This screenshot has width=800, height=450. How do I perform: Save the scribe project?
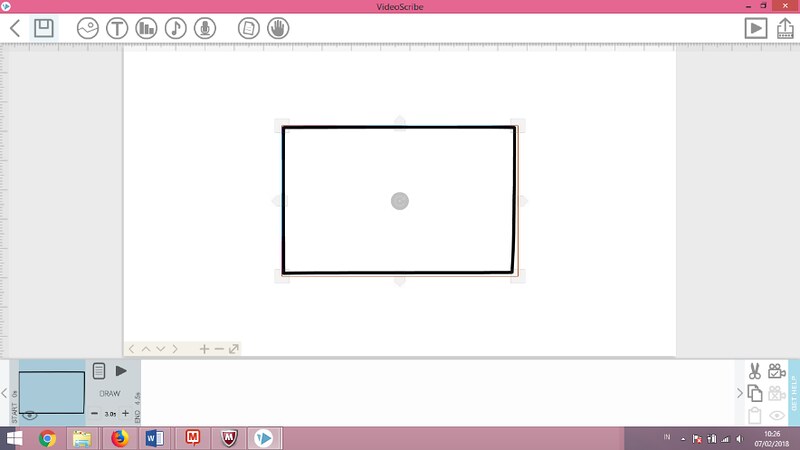click(x=44, y=28)
